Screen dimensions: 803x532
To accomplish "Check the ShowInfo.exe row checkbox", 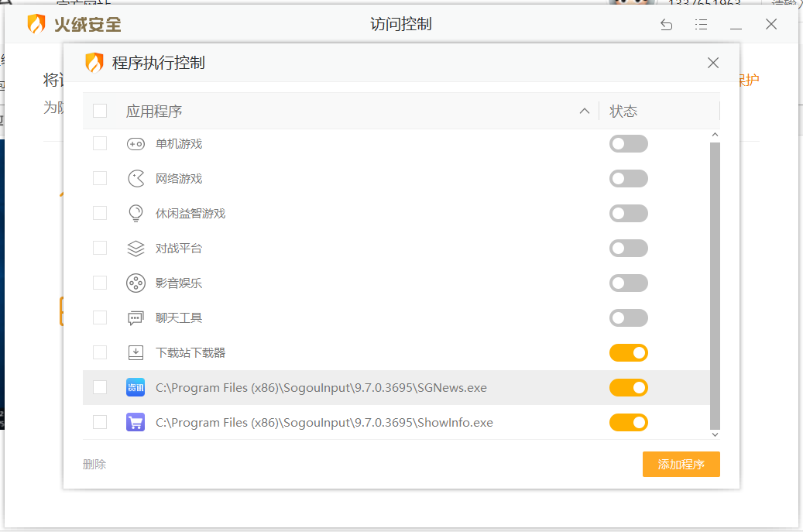I will point(100,423).
